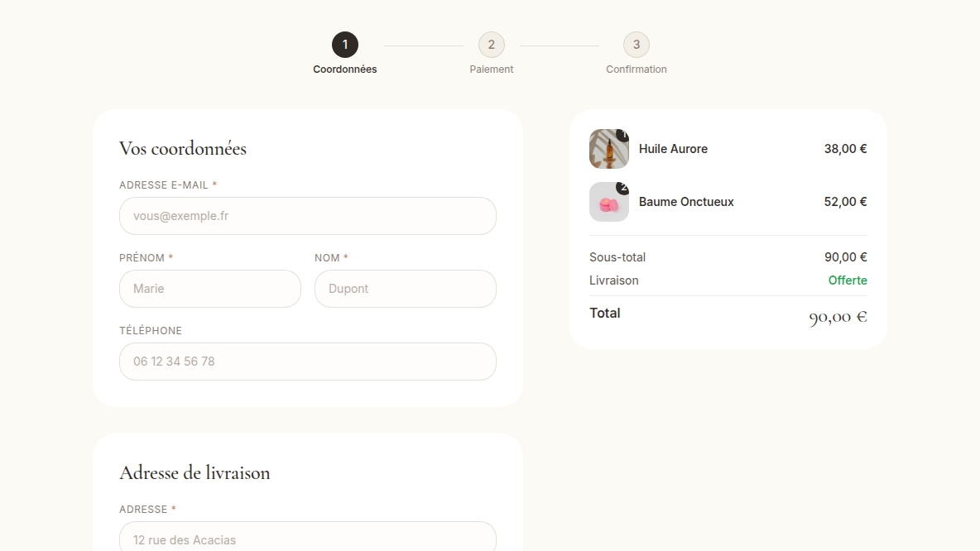Screen dimensions: 980x551
Task: Open the Baume Onctueux product thumbnail
Action: [608, 202]
